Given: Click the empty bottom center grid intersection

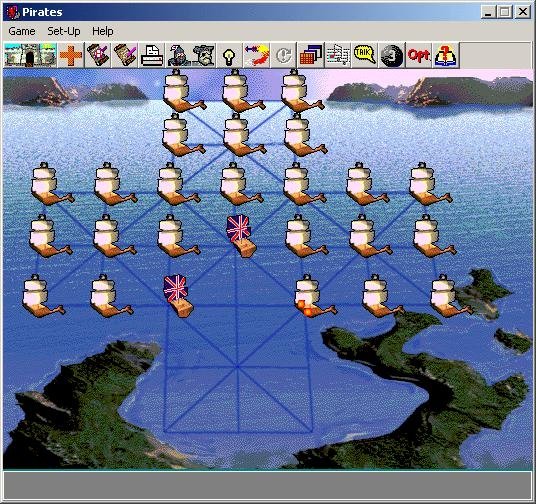Looking at the screenshot, I should pos(238,433).
